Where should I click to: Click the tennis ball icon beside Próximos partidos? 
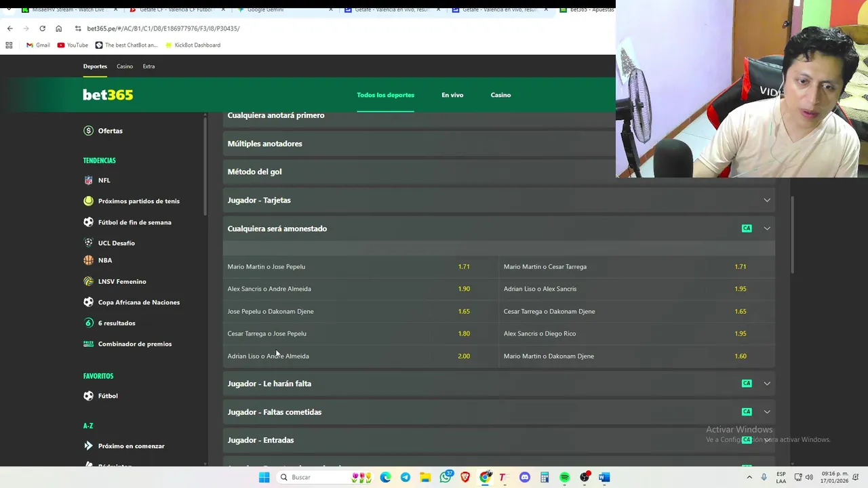click(x=88, y=201)
